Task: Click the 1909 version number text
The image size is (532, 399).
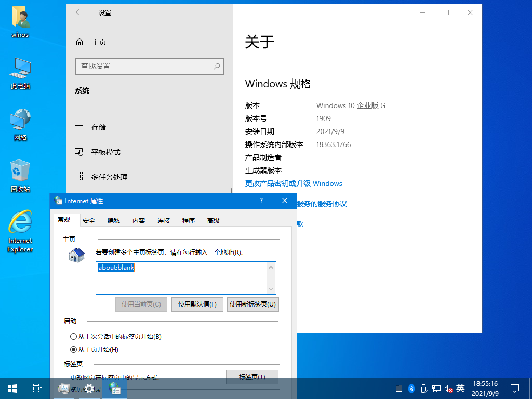Action: click(324, 118)
